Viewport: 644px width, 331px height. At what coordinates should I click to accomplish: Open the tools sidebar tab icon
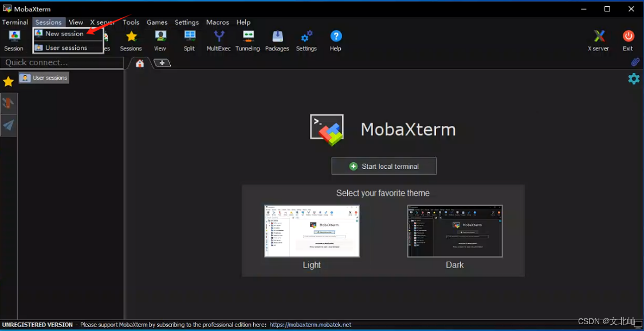[9, 104]
